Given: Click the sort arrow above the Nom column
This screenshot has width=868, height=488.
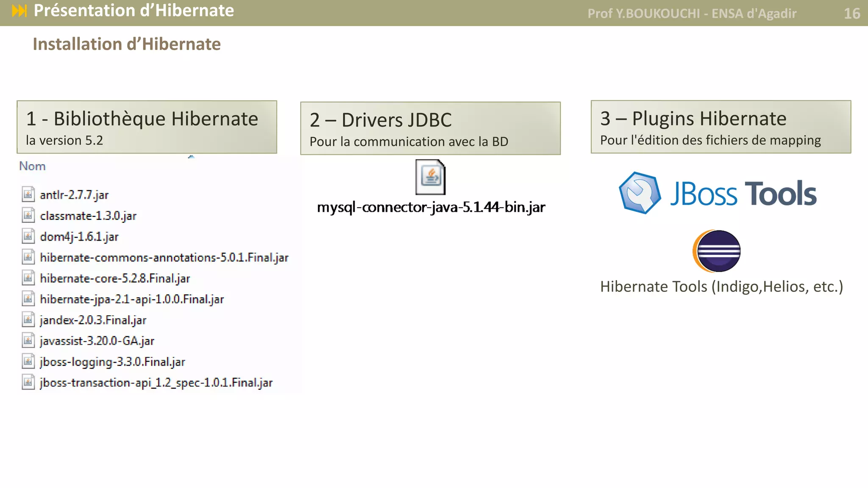Looking at the screenshot, I should 191,157.
